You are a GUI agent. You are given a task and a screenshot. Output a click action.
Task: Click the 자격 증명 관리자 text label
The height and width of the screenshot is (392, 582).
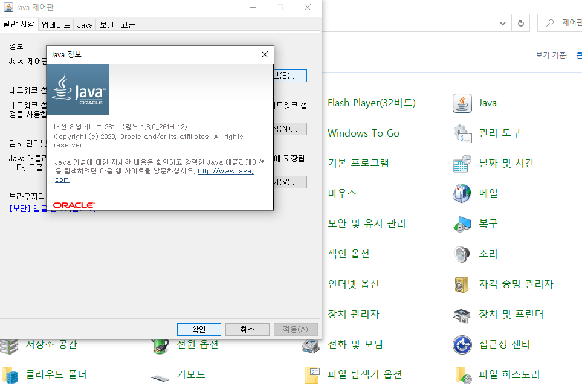coord(516,284)
